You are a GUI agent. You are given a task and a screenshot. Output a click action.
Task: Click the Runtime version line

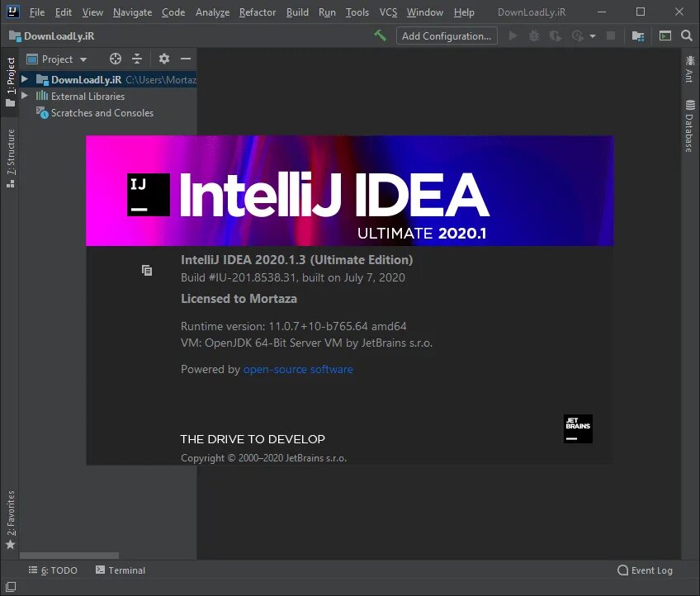(x=293, y=326)
